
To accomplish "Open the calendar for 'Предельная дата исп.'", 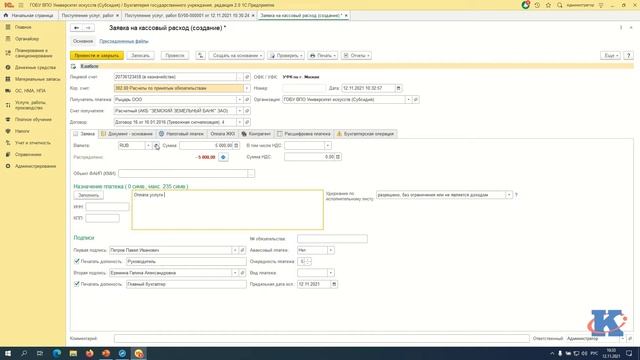I will [334, 284].
